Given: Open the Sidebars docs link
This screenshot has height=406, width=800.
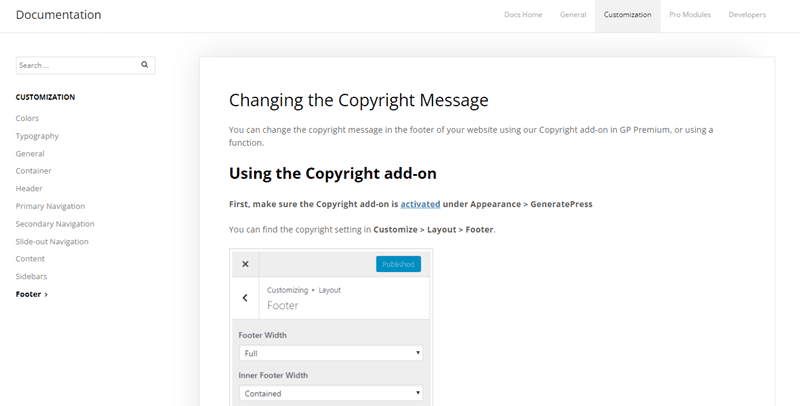Looking at the screenshot, I should pos(31,276).
